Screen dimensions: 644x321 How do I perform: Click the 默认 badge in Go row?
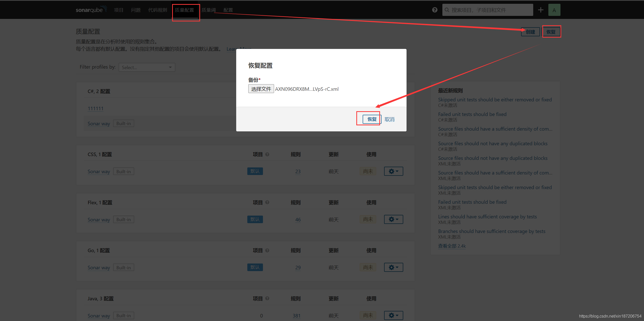coord(255,267)
